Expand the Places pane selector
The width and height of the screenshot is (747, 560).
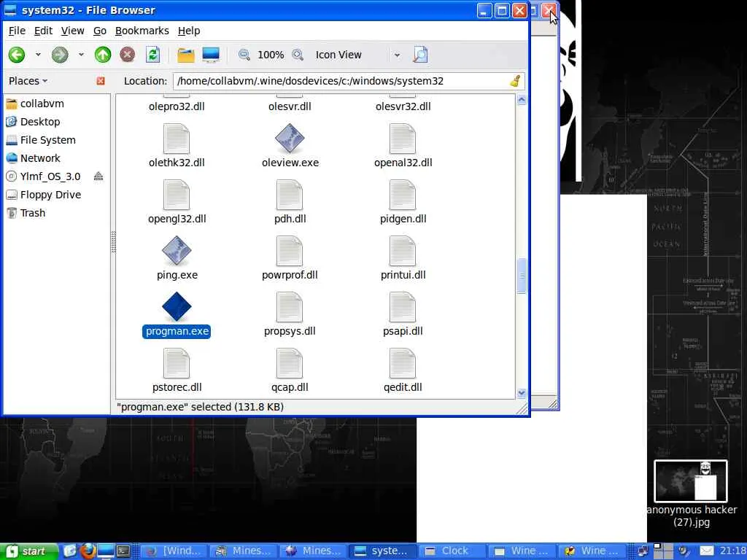28,81
